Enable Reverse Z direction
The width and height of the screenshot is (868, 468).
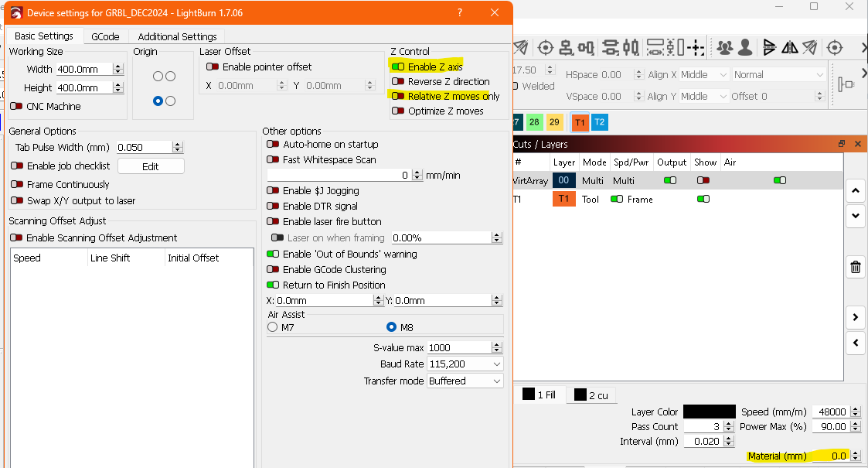click(x=398, y=81)
